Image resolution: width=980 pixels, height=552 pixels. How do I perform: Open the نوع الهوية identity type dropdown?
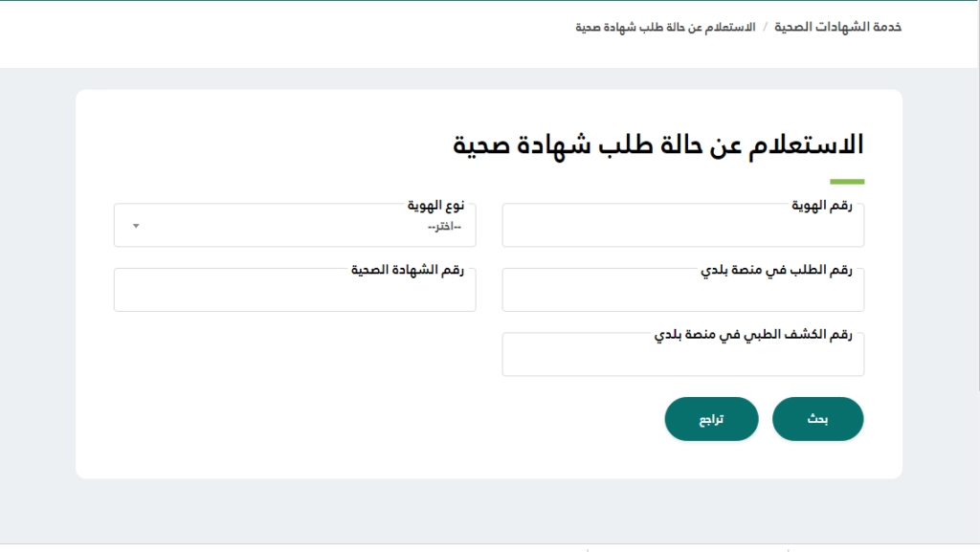[x=295, y=227]
